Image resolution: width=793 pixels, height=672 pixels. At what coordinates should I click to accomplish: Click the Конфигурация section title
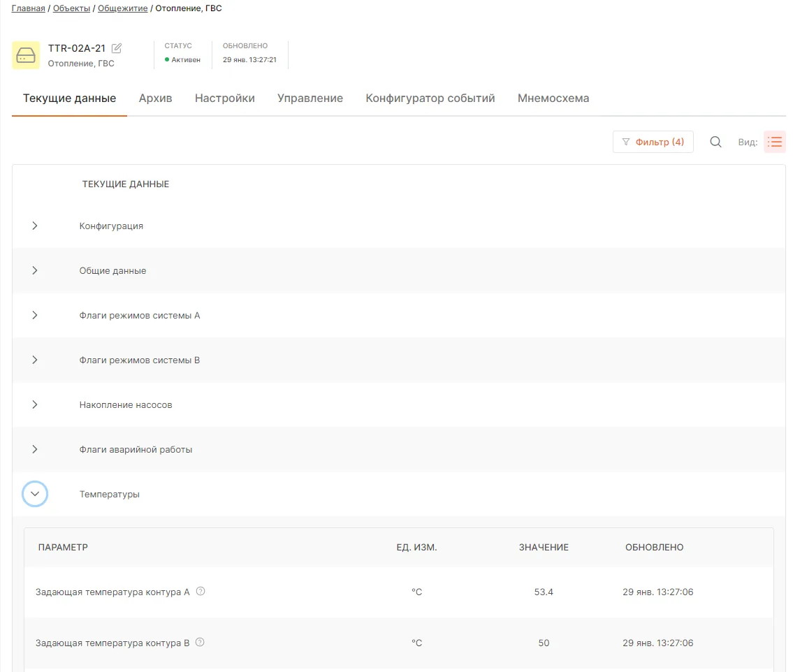click(111, 226)
